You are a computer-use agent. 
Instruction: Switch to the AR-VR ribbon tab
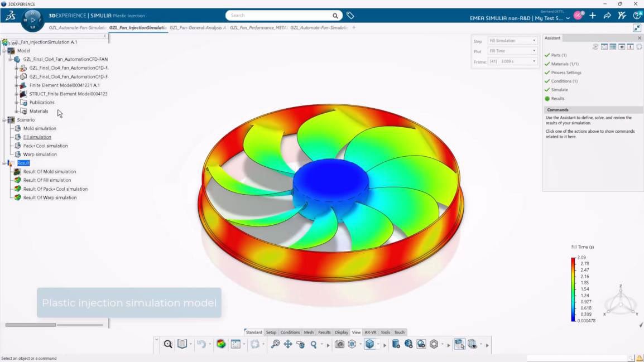[371, 332]
